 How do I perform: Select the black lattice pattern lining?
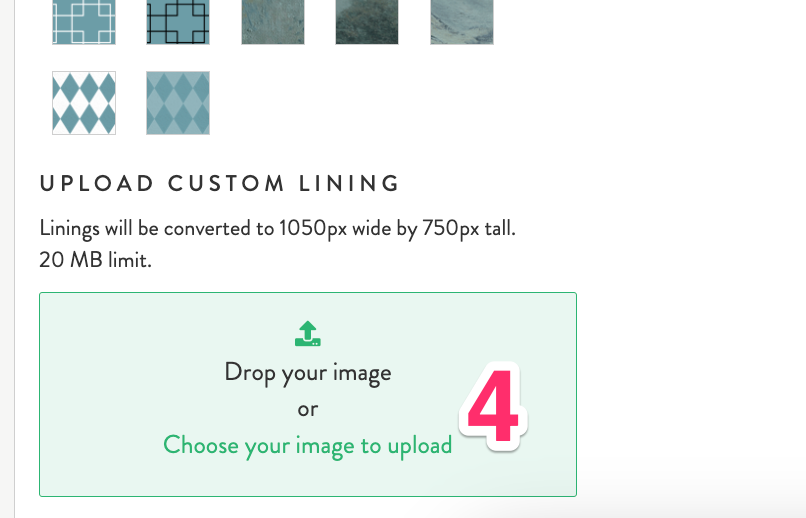click(178, 22)
